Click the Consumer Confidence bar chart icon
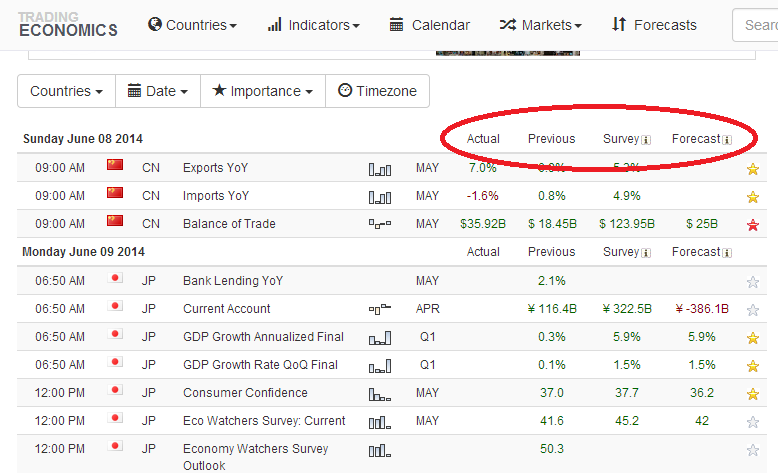The height and width of the screenshot is (473, 778). click(379, 393)
